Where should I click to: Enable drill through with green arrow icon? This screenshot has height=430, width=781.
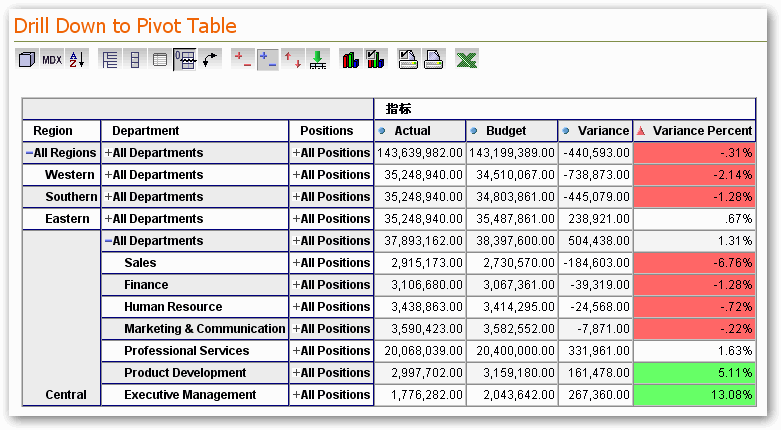click(318, 60)
